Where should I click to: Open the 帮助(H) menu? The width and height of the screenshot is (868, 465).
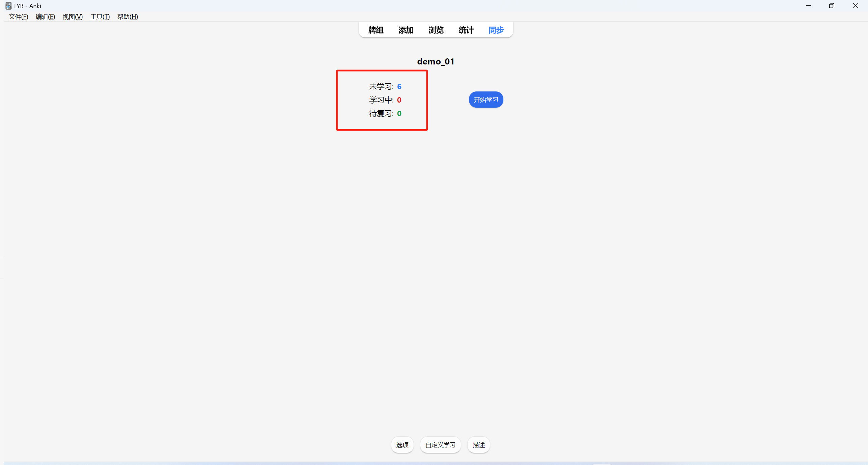click(x=127, y=17)
